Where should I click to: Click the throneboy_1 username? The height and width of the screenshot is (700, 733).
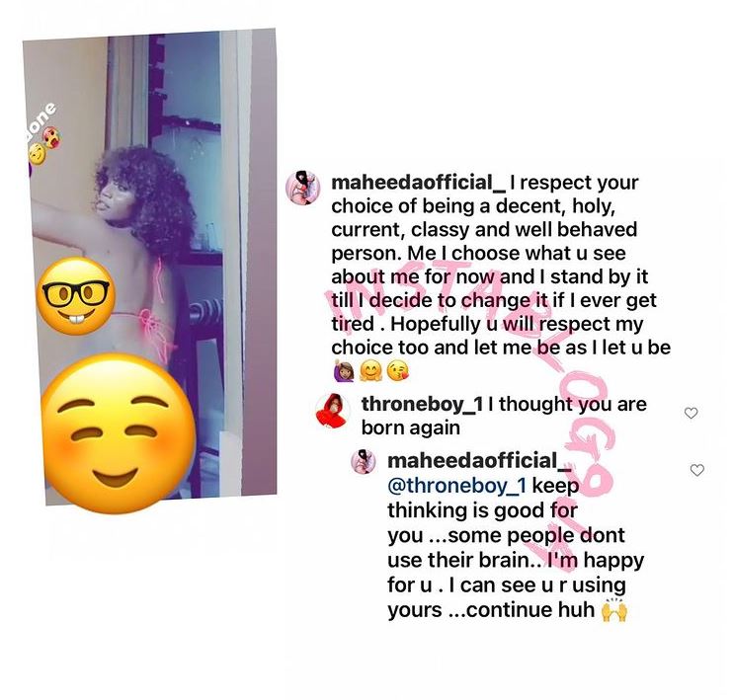coord(422,404)
